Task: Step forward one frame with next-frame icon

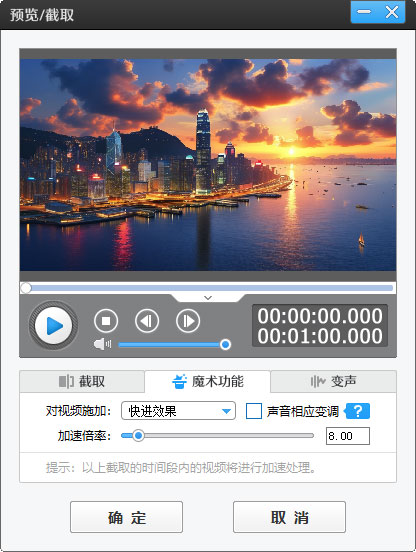Action: 188,321
